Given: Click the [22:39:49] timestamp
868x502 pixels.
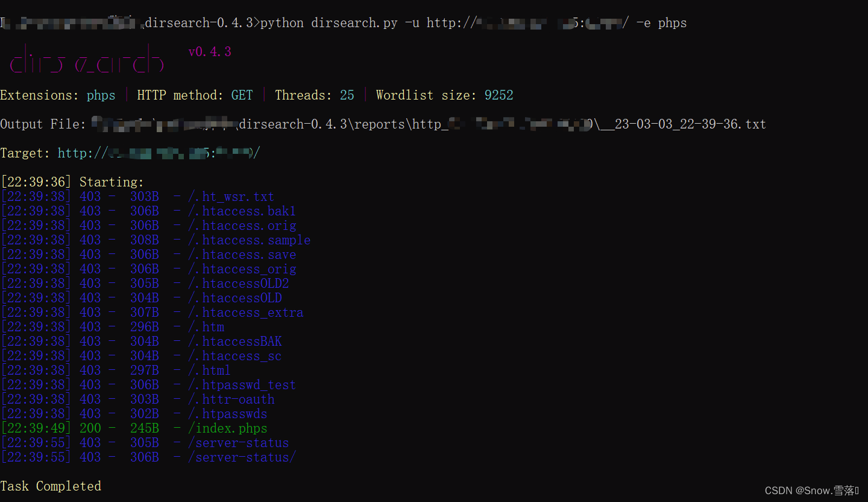Looking at the screenshot, I should click(36, 428).
